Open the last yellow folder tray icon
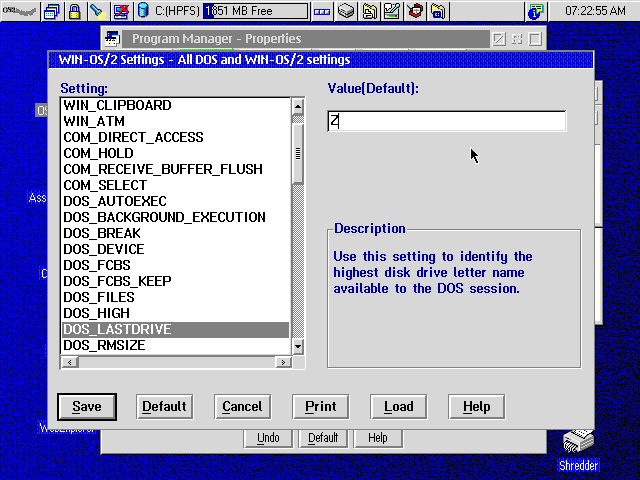Image resolution: width=640 pixels, height=480 pixels. 438,11
